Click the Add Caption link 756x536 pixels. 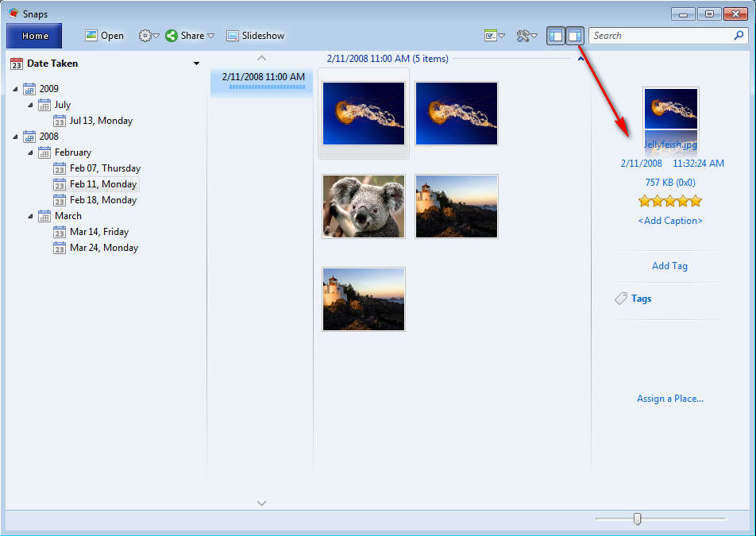point(670,221)
